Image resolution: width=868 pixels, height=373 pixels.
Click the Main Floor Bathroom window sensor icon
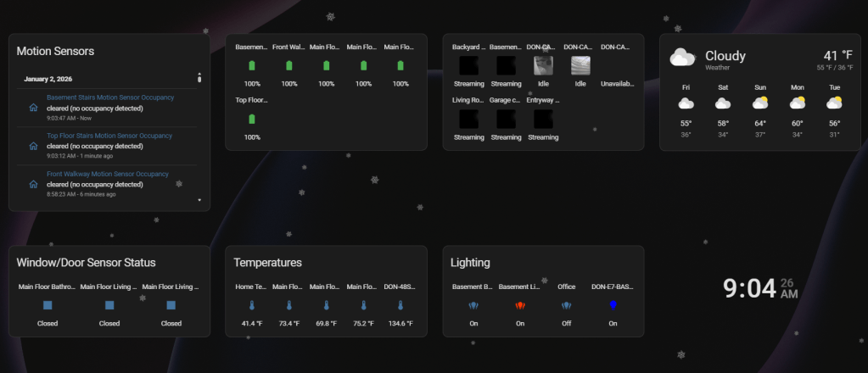point(48,305)
